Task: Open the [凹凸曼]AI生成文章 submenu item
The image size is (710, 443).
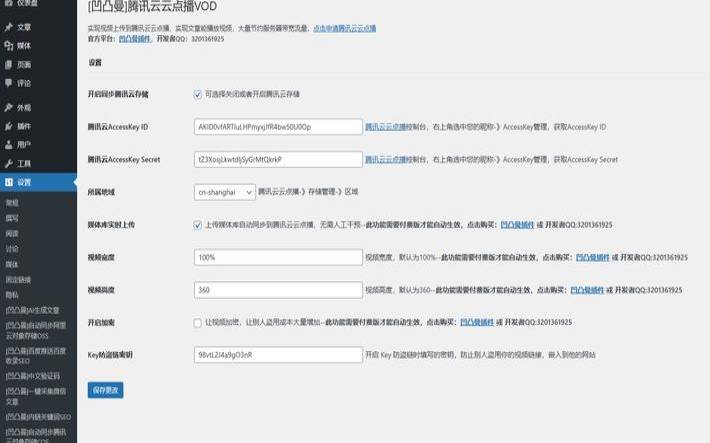Action: (x=32, y=310)
